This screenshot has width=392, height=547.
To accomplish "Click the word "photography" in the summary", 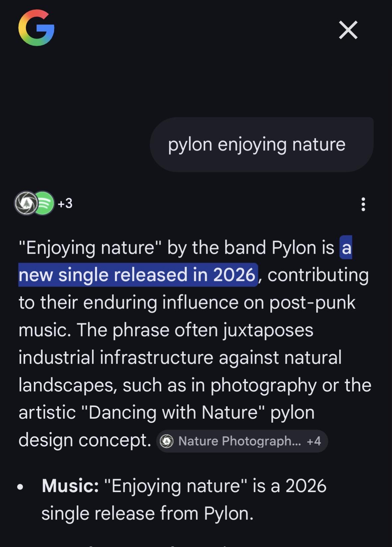I will (x=263, y=385).
